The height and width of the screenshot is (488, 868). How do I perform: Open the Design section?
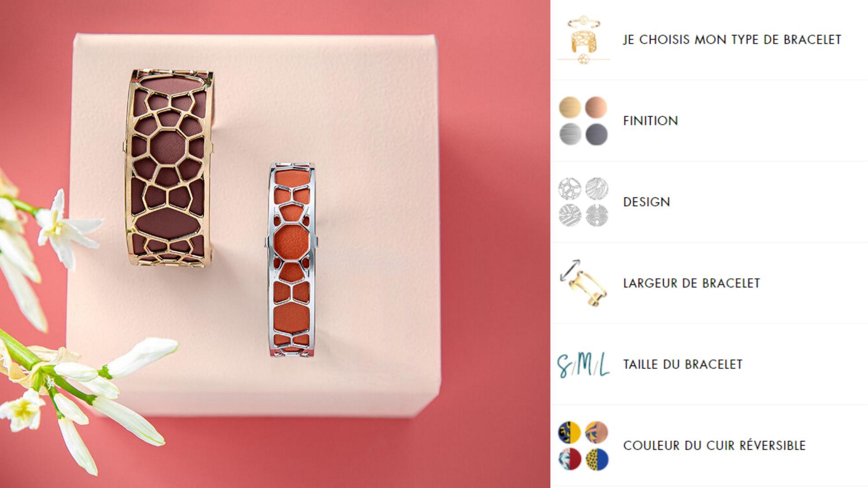tap(646, 202)
